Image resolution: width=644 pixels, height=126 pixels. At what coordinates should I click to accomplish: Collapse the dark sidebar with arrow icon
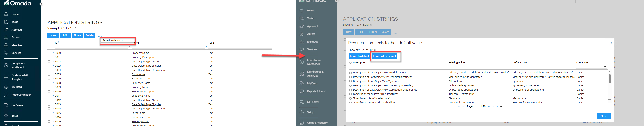tap(41, 4)
